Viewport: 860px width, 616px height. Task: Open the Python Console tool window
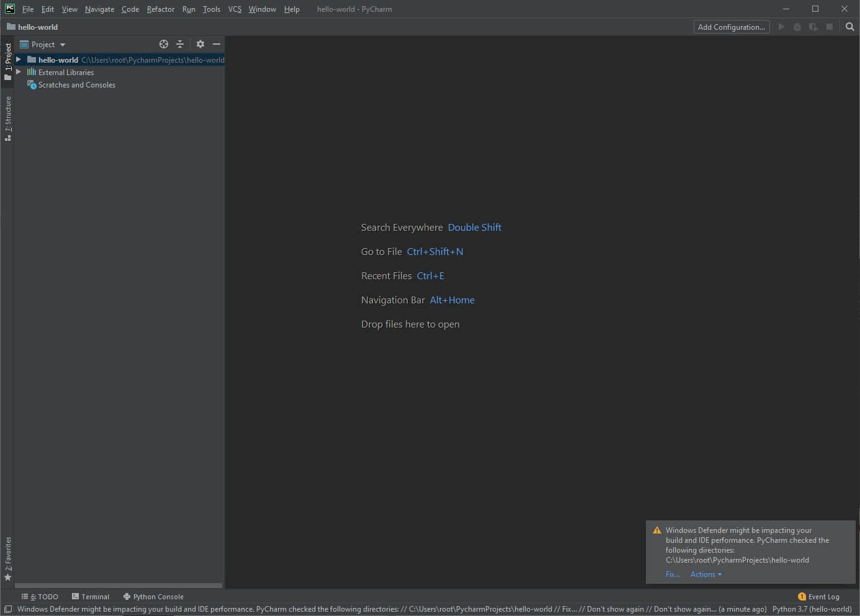pyautogui.click(x=153, y=596)
